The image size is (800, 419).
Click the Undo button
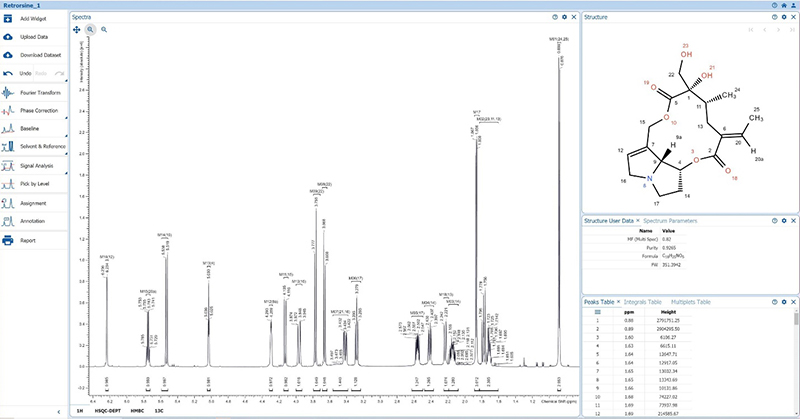(22, 73)
